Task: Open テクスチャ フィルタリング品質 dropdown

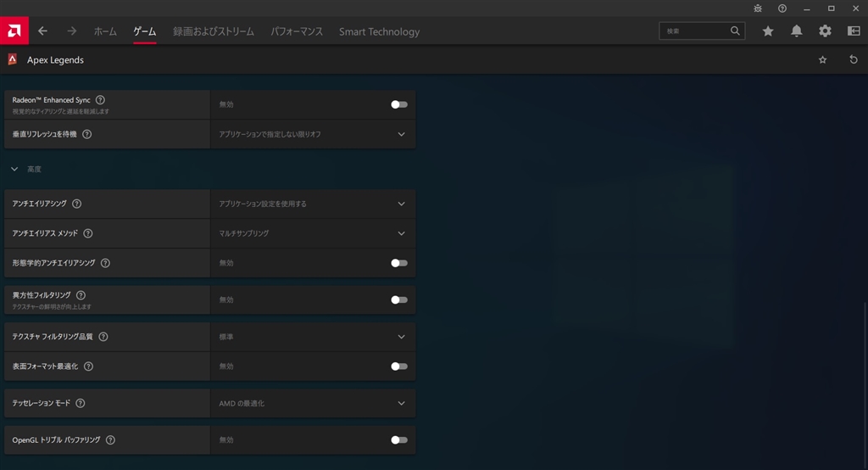Action: click(313, 337)
